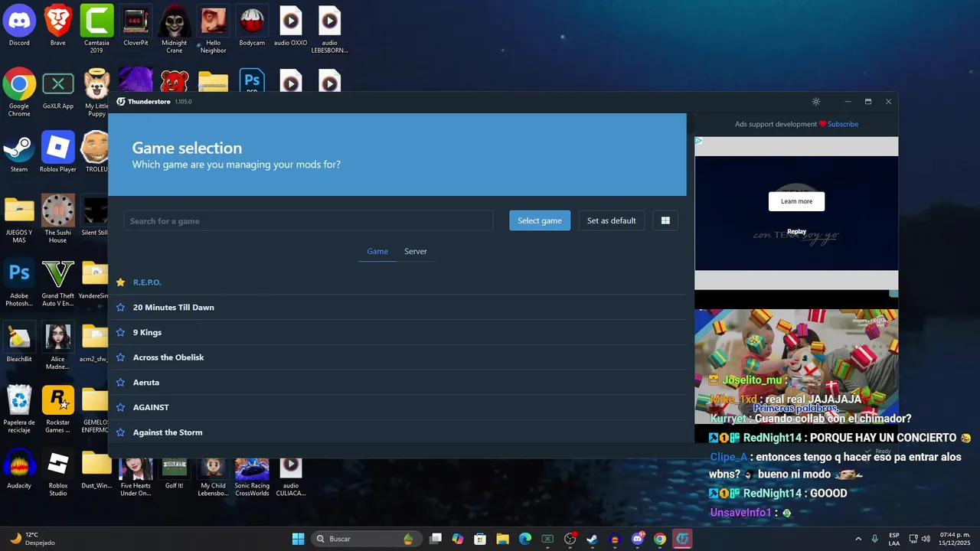Image resolution: width=980 pixels, height=551 pixels.
Task: Focus the Search for a game field
Action: [x=309, y=221]
